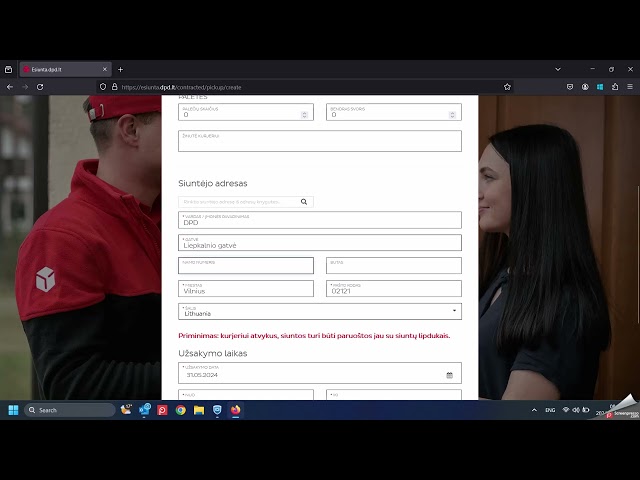Open the Extensions puzzle icon
This screenshot has width=640, height=480.
tap(615, 87)
